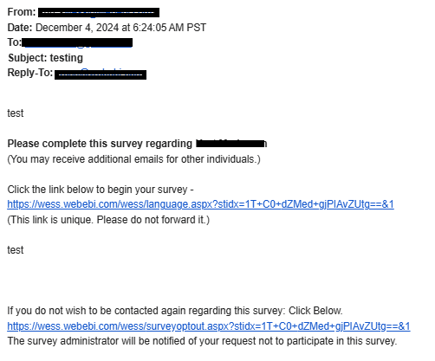Select the December 4, 2024 timestamp text
The height and width of the screenshot is (361, 435).
121,27
